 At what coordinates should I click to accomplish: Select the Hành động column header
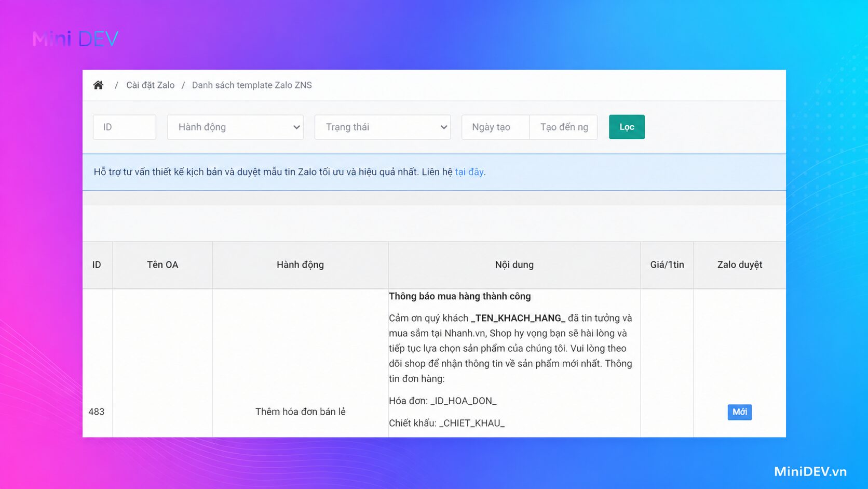click(x=300, y=265)
